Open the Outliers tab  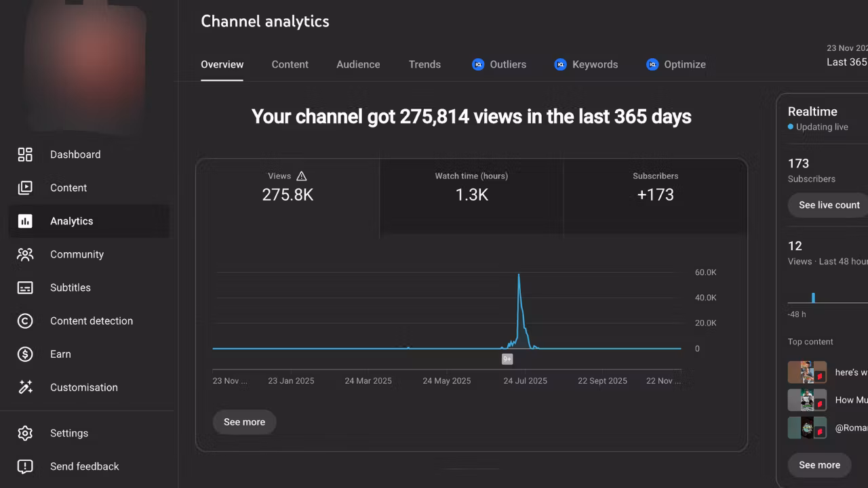[x=499, y=64]
